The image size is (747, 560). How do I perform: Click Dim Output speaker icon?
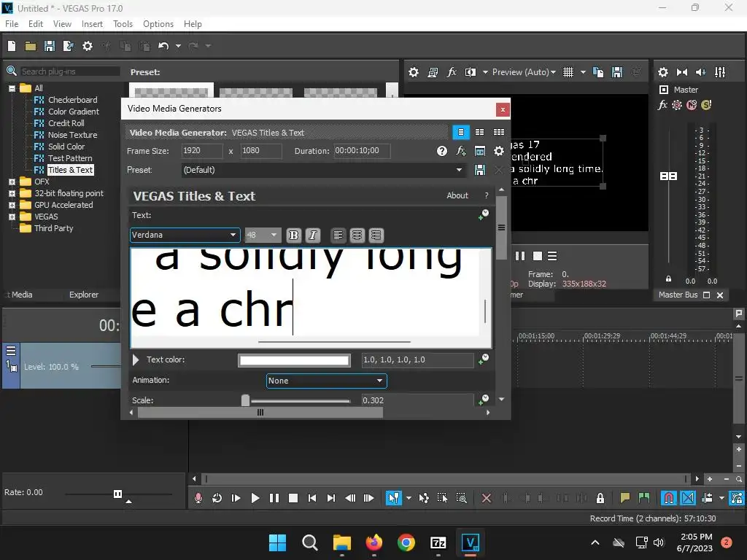coord(701,72)
